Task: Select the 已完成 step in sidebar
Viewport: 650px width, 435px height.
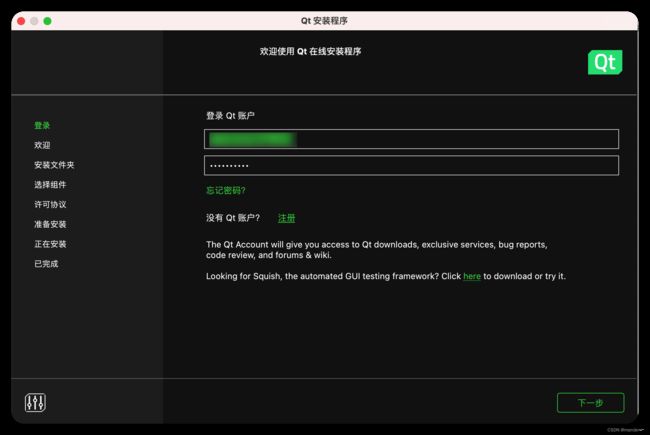Action: [x=46, y=264]
